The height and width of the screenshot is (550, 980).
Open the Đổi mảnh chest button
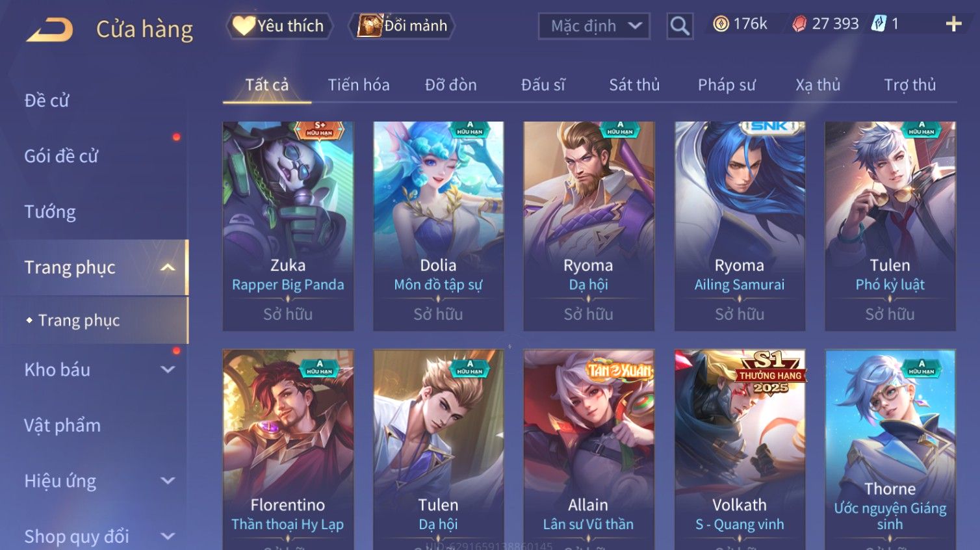[x=403, y=26]
